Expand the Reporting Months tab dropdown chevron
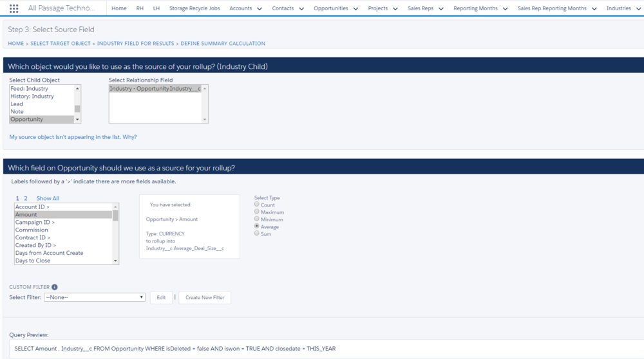The image size is (644, 359). tap(505, 8)
